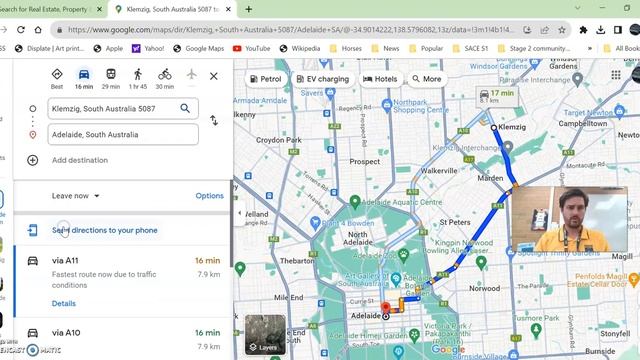Open the Layers map thumbnail

tap(265, 335)
